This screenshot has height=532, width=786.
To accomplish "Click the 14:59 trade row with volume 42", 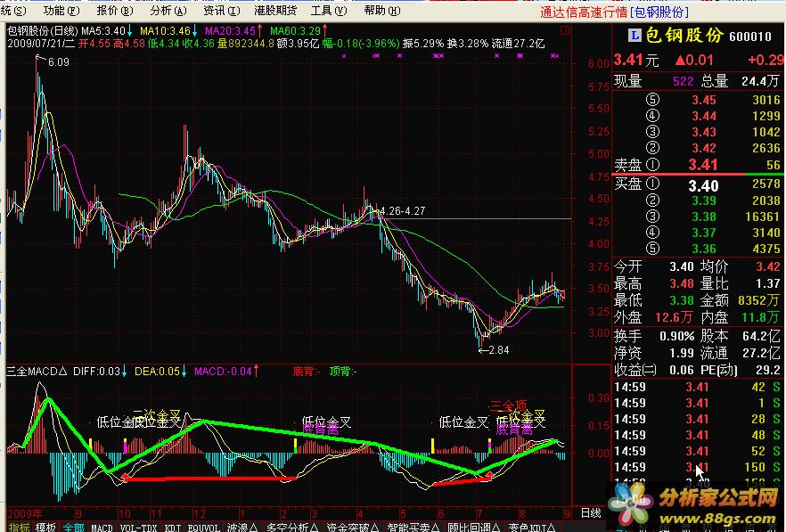I will click(x=698, y=387).
